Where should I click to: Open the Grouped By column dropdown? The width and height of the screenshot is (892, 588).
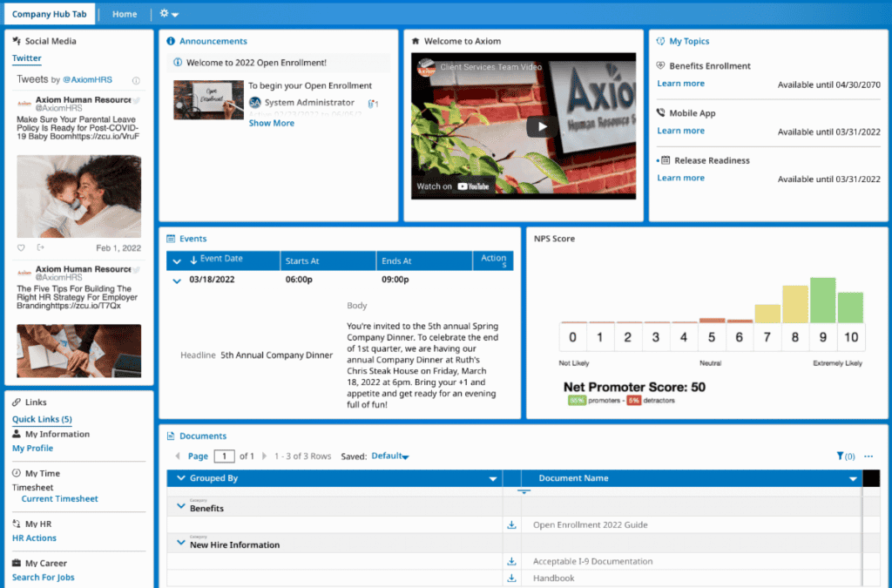(493, 478)
